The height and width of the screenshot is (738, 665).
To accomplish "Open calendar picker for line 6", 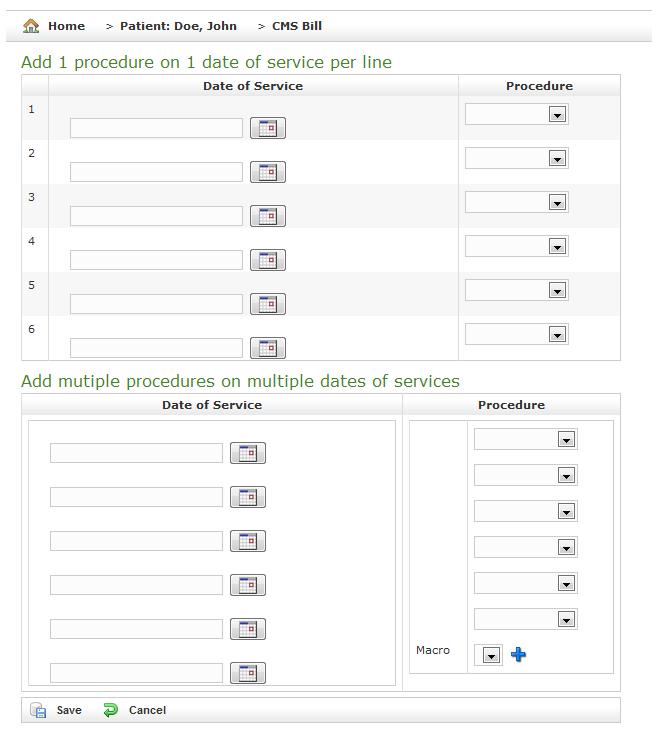I will point(267,348).
